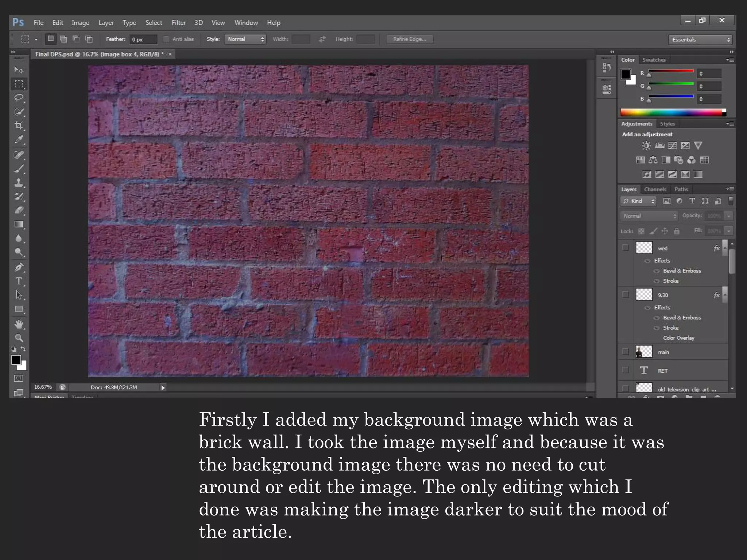Open the layer blend mode dropdown
The image size is (747, 560).
click(x=649, y=216)
